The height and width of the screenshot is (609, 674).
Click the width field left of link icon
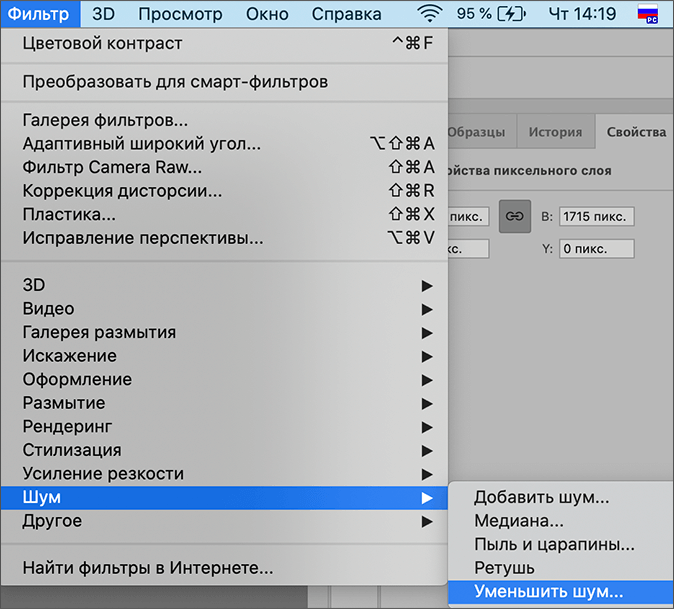click(x=468, y=217)
